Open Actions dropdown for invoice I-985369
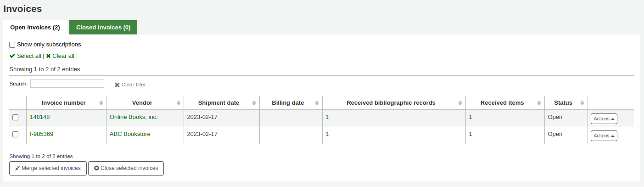The image size is (644, 187). tap(604, 136)
